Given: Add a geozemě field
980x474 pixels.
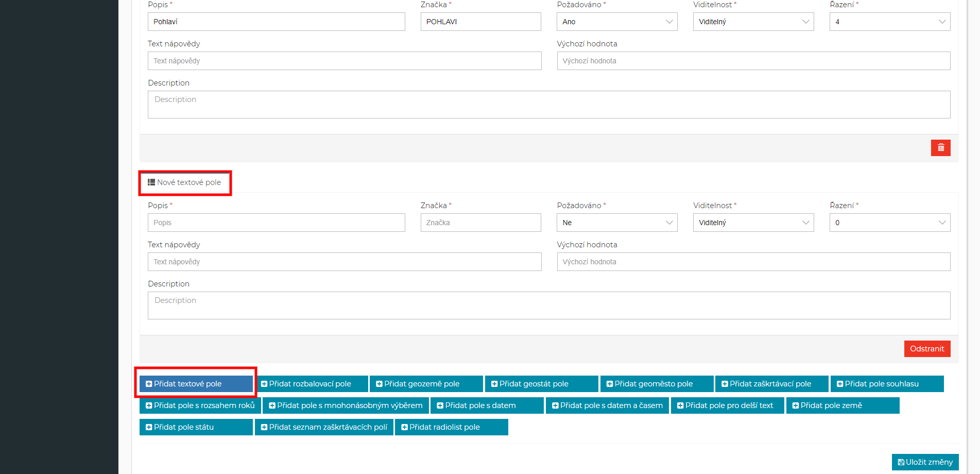Looking at the screenshot, I should [x=426, y=384].
